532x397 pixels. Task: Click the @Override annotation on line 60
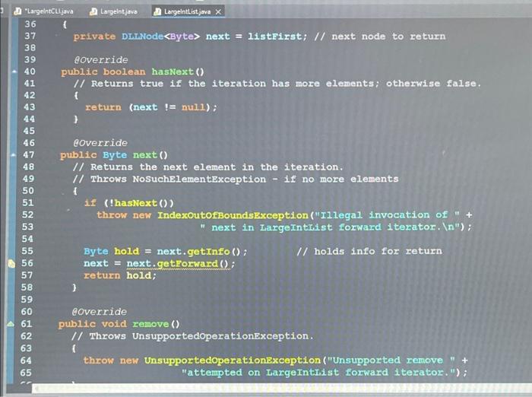click(x=100, y=312)
